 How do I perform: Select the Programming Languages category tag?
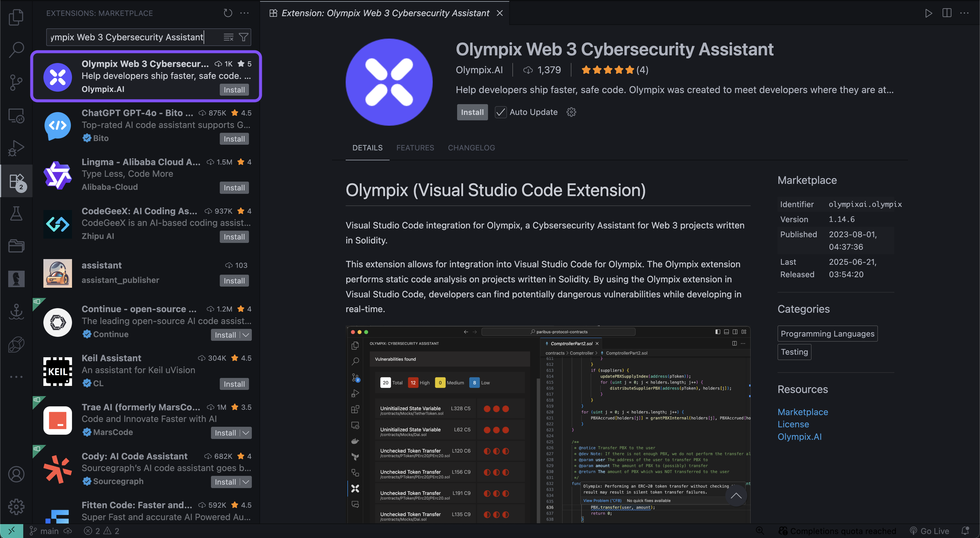(x=827, y=333)
